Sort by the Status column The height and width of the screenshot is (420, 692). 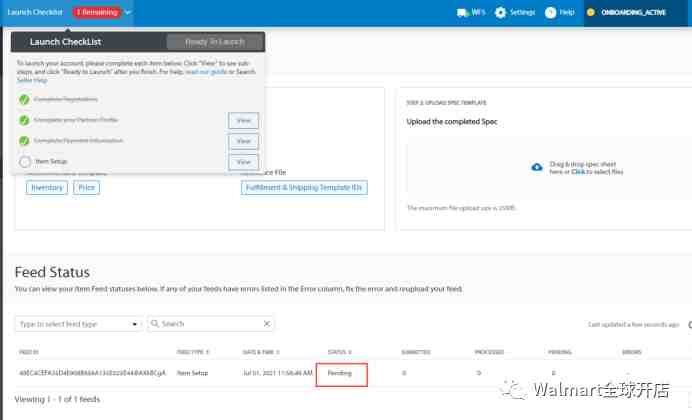tap(339, 352)
